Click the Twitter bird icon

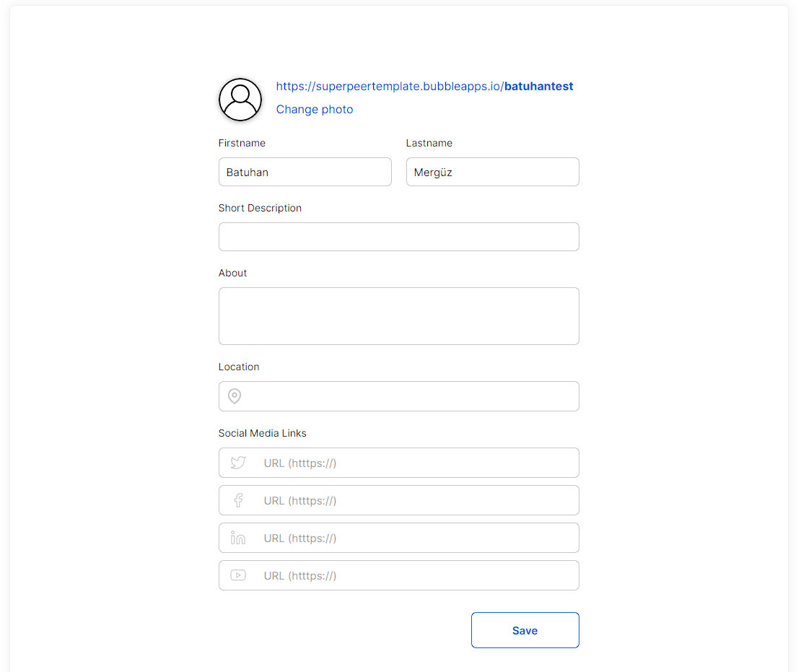pos(238,463)
